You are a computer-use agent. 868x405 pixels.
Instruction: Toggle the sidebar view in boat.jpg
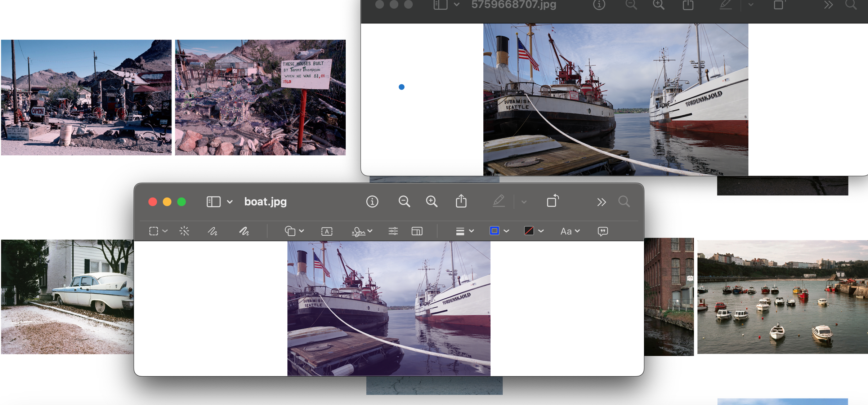[x=214, y=201]
